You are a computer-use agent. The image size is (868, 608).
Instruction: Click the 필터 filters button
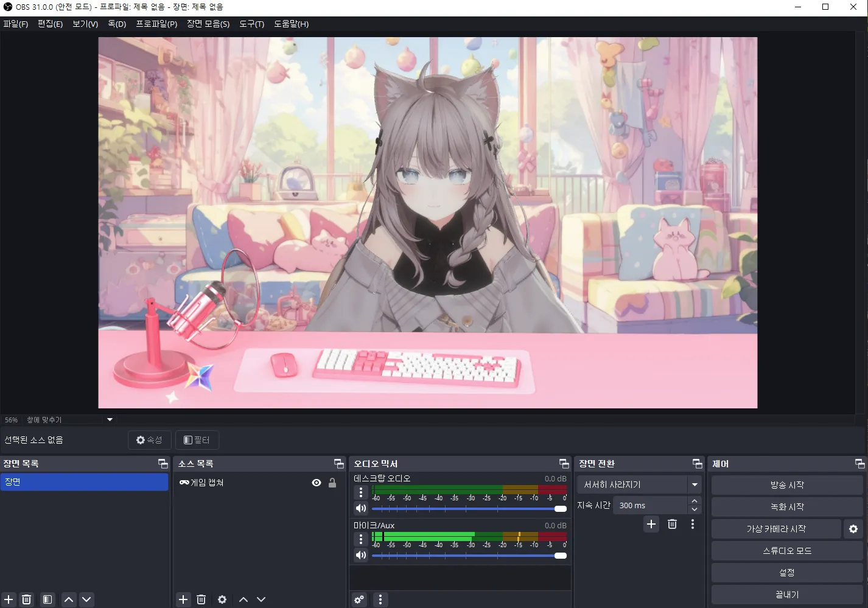coord(197,440)
